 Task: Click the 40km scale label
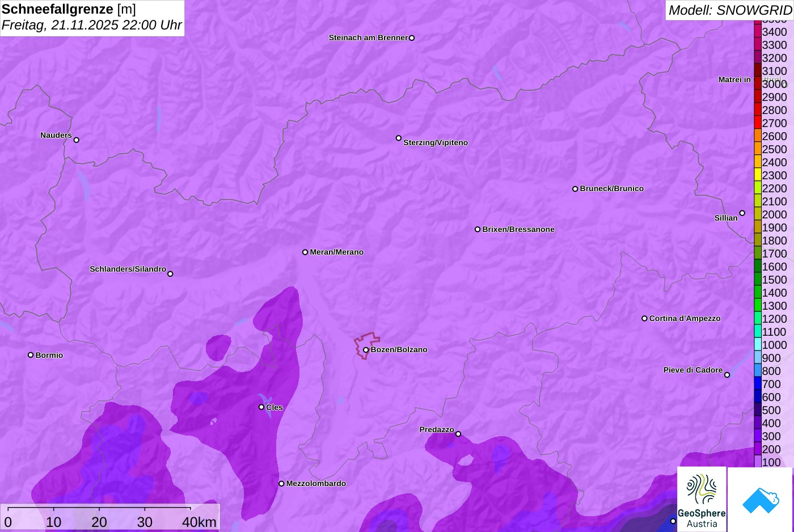(x=200, y=522)
